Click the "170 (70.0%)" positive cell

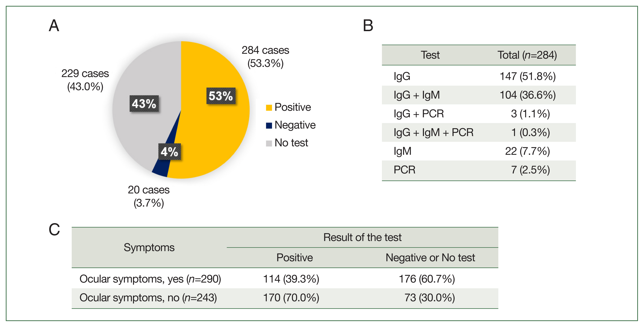click(291, 297)
